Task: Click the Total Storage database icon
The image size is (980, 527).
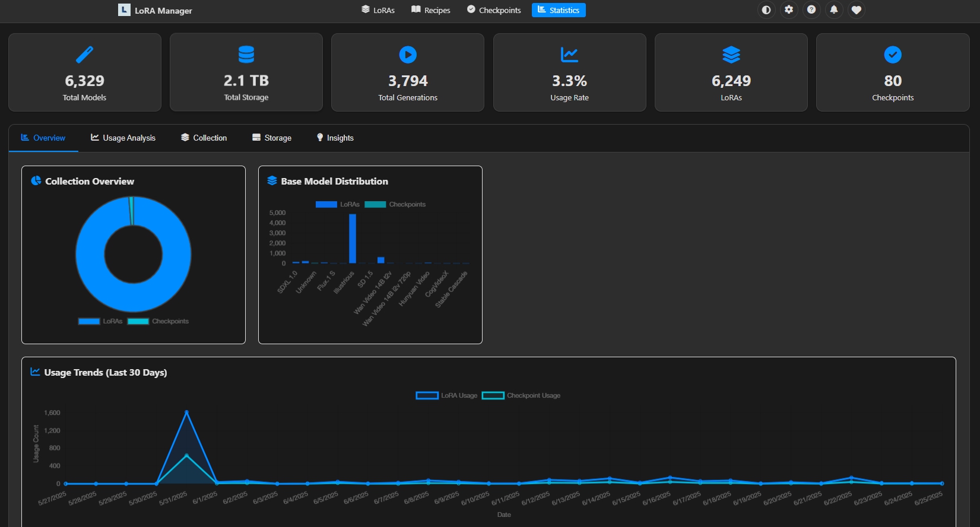Action: tap(246, 55)
